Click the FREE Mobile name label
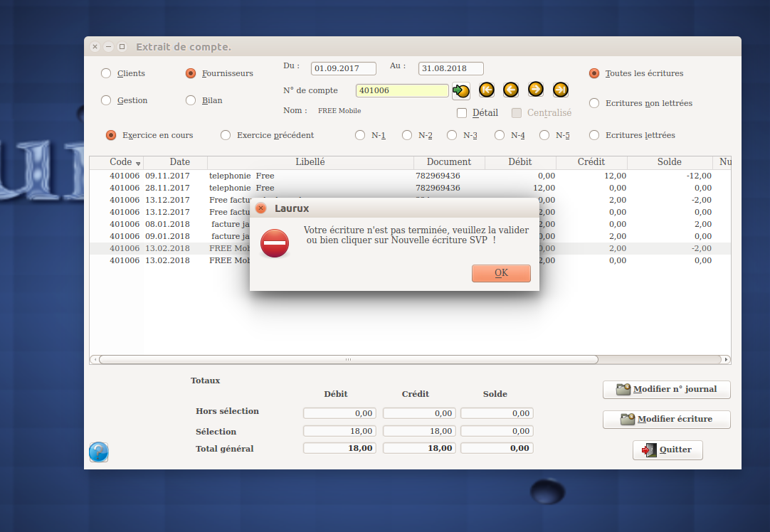Viewport: 770px width, 532px height. coord(339,111)
